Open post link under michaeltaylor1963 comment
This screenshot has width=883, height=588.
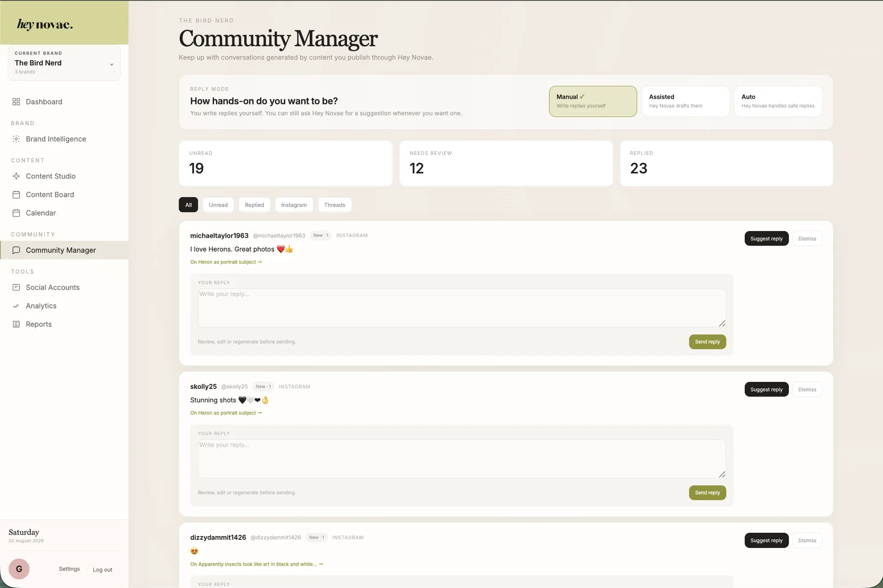[x=226, y=262]
